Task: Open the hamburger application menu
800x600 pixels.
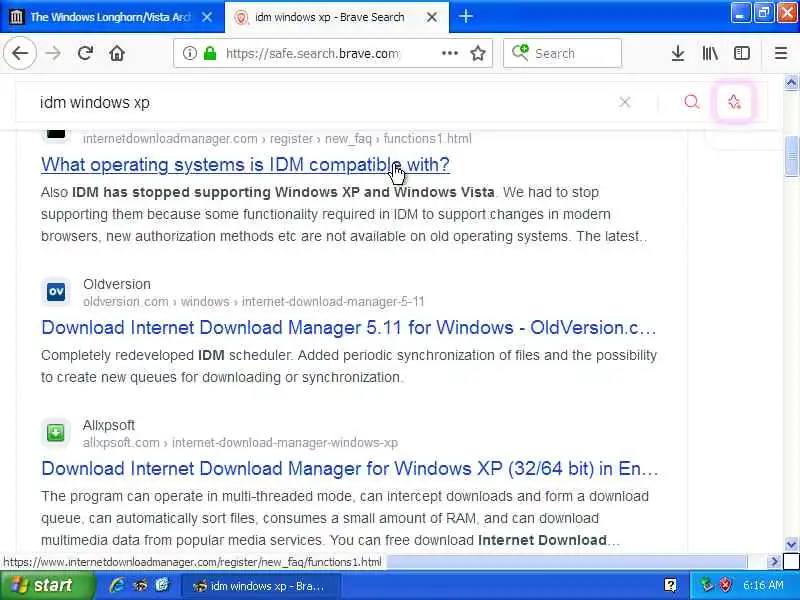Action: pos(781,53)
